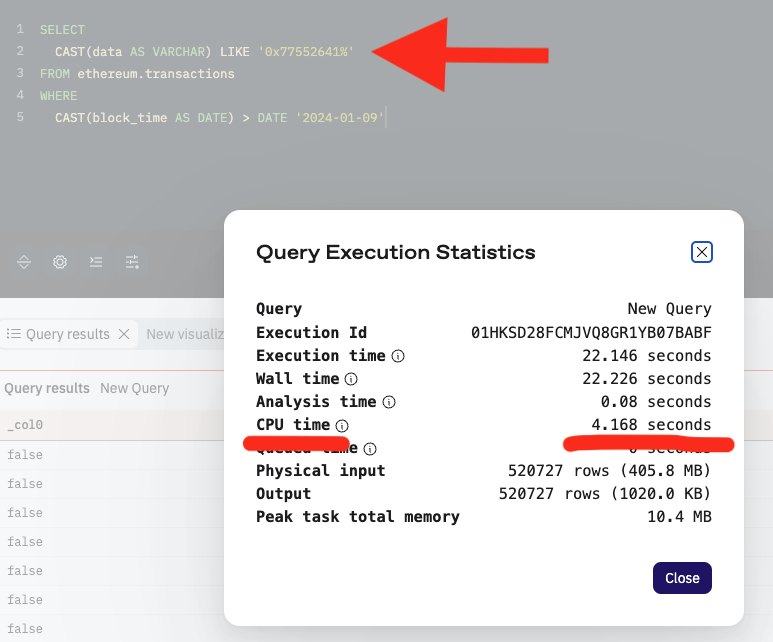The image size is (773, 642).
Task: Show info for Execution time
Action: pos(398,356)
